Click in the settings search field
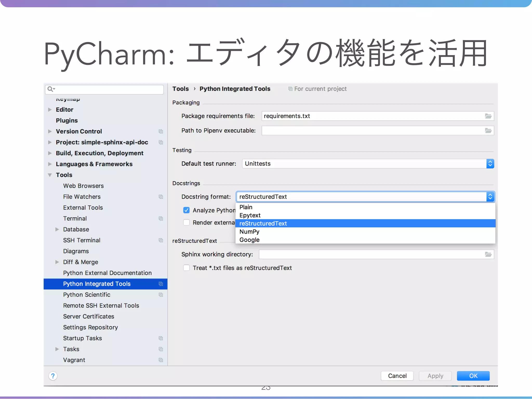 (x=104, y=89)
